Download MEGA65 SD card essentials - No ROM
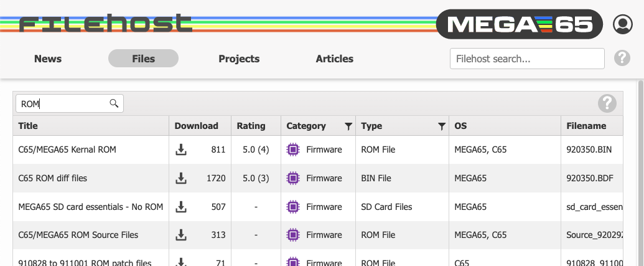 tap(180, 207)
